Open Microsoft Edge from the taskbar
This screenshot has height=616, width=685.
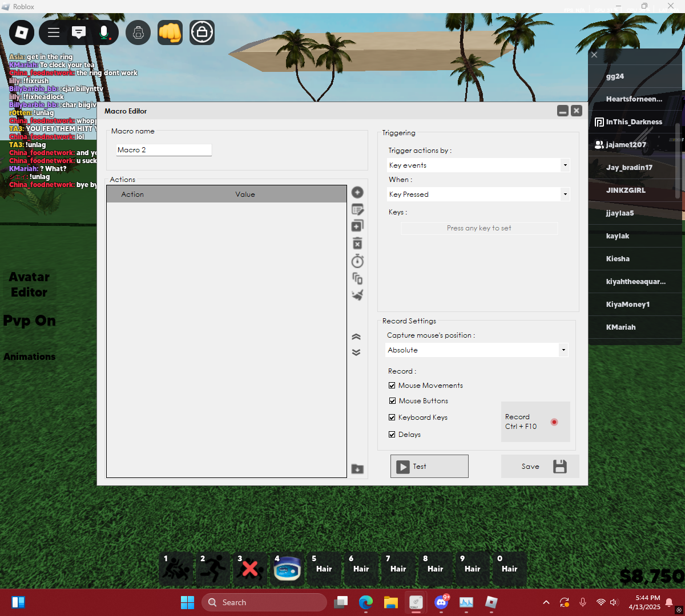[x=366, y=602]
